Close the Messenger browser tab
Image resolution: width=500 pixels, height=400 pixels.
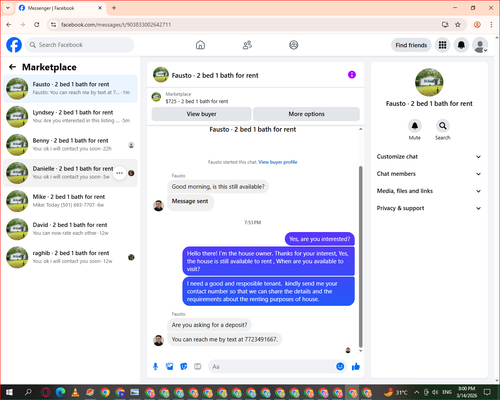pyautogui.click(x=100, y=8)
